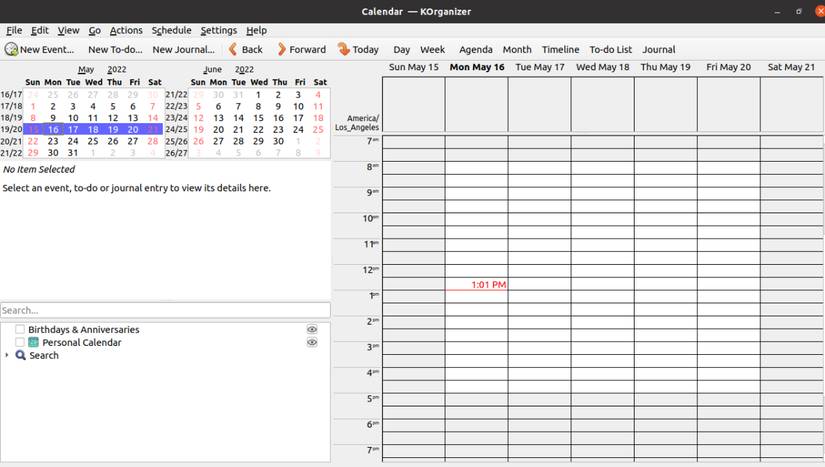
Task: Open the Go menu
Action: click(95, 31)
